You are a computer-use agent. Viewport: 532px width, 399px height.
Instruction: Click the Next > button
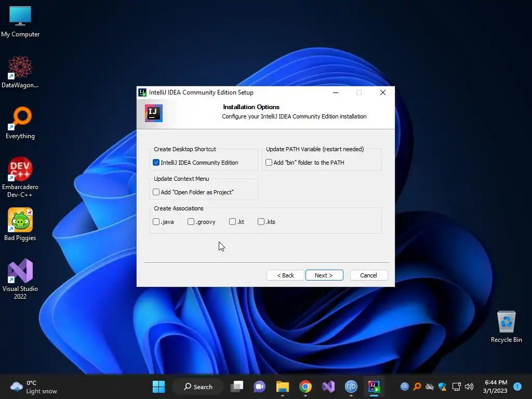tap(324, 275)
